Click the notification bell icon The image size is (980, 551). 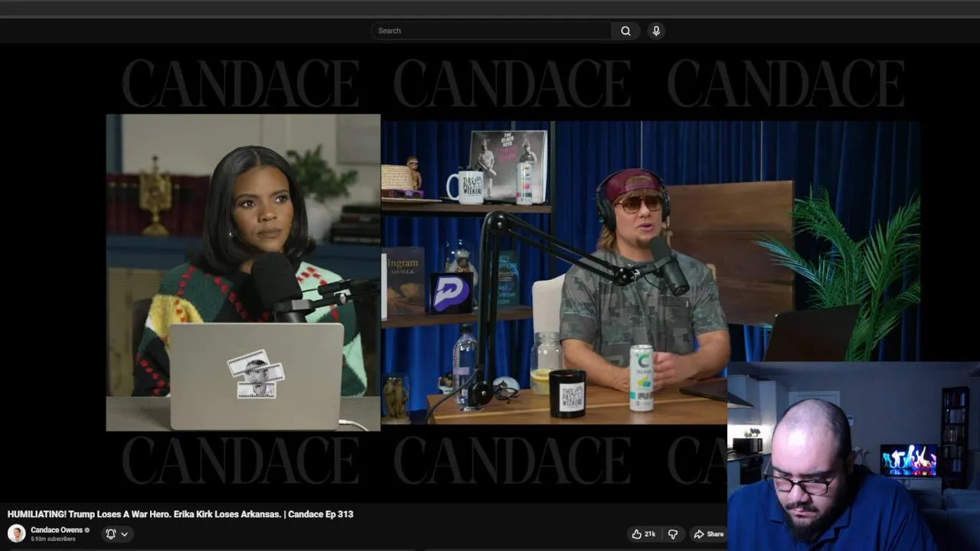(110, 534)
